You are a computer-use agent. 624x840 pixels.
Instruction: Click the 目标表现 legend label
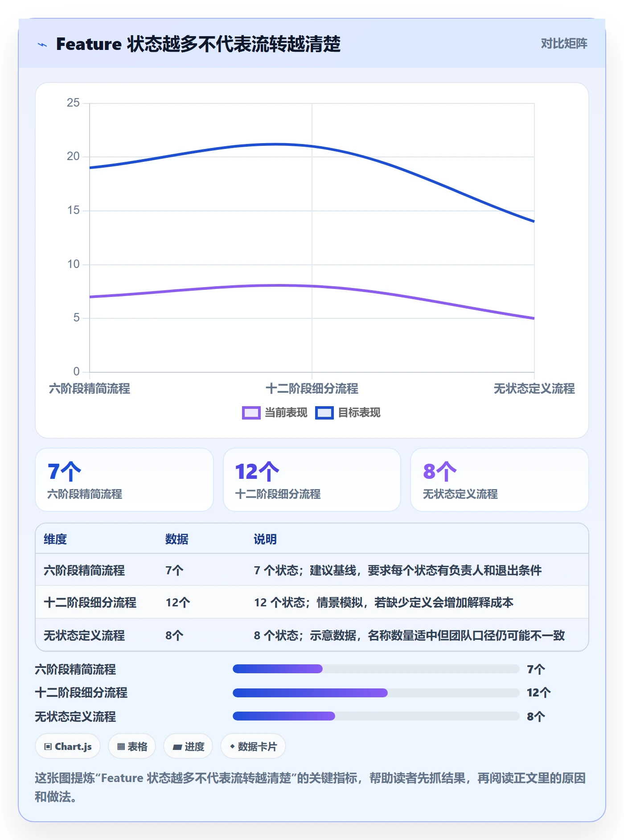(x=359, y=413)
